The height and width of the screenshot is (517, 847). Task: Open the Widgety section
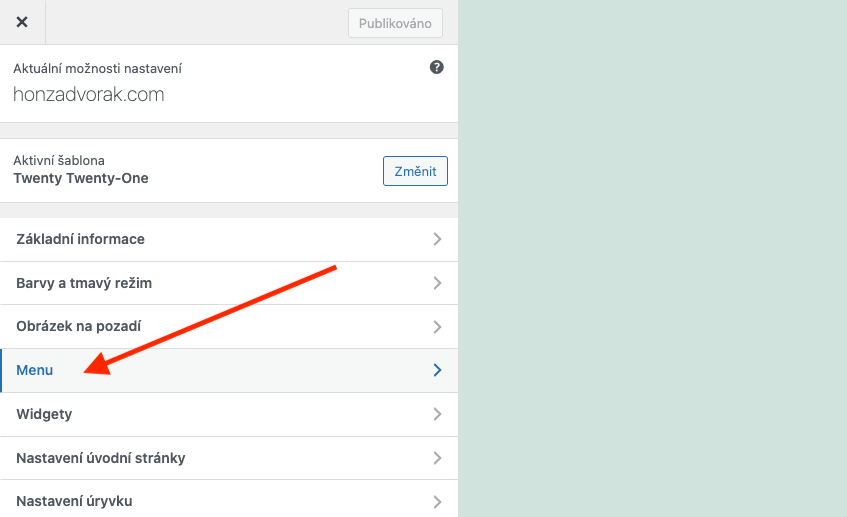pyautogui.click(x=229, y=414)
